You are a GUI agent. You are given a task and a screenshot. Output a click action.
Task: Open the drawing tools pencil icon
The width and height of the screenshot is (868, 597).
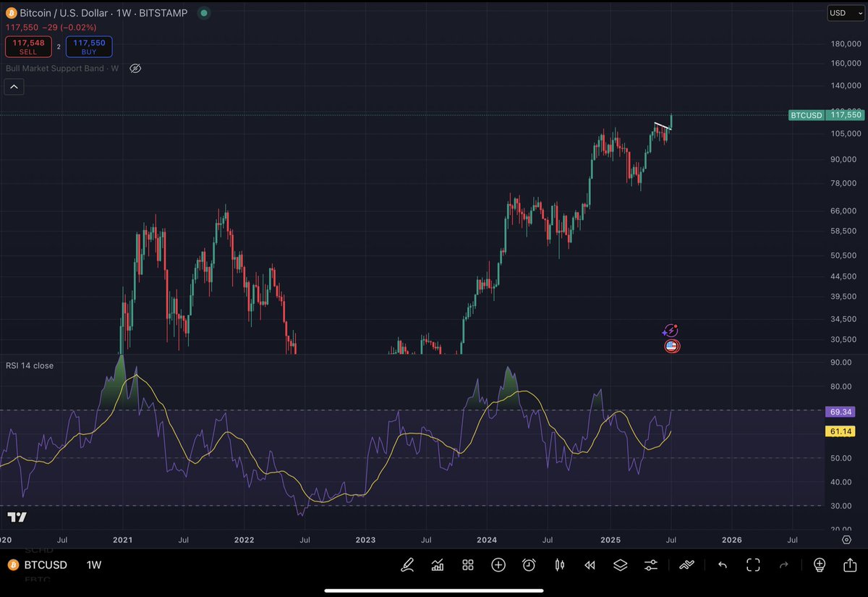[408, 565]
